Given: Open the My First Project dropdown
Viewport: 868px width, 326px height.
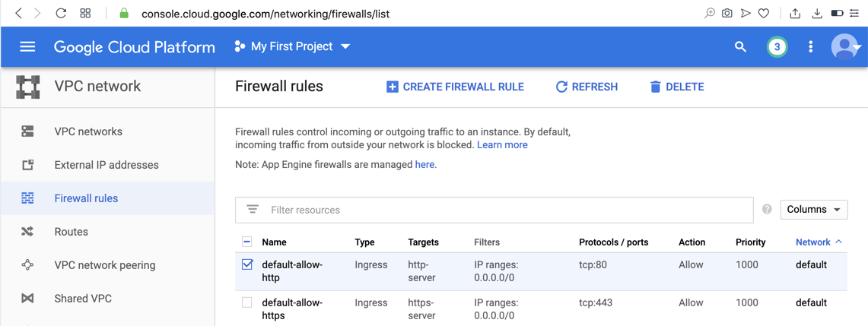Looking at the screenshot, I should 293,47.
